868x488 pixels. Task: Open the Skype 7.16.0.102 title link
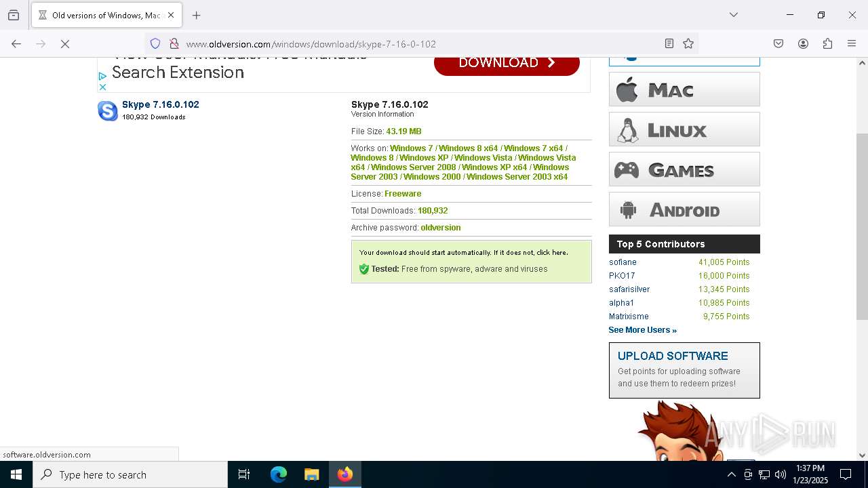coord(161,104)
